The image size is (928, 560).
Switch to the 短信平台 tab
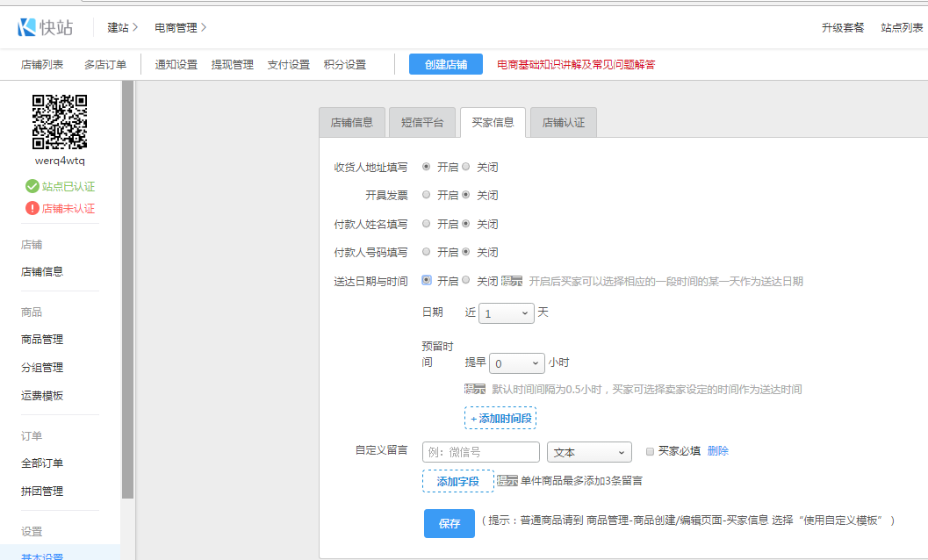pyautogui.click(x=421, y=123)
